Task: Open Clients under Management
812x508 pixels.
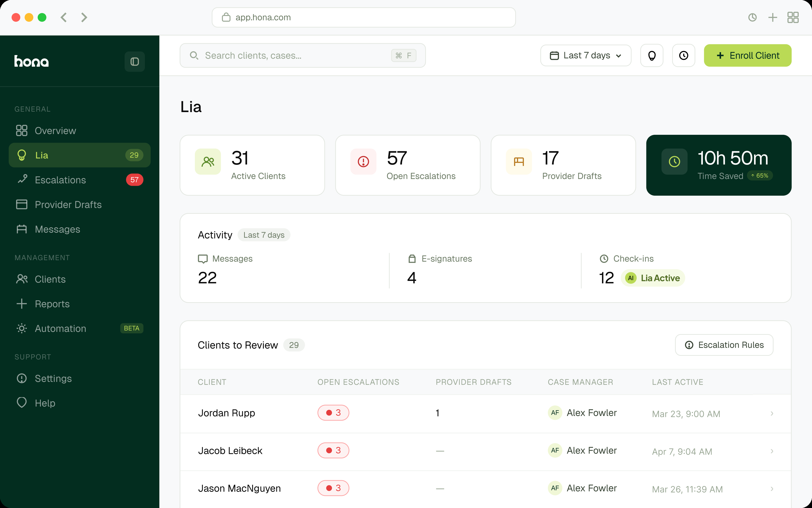Action: pyautogui.click(x=80, y=279)
